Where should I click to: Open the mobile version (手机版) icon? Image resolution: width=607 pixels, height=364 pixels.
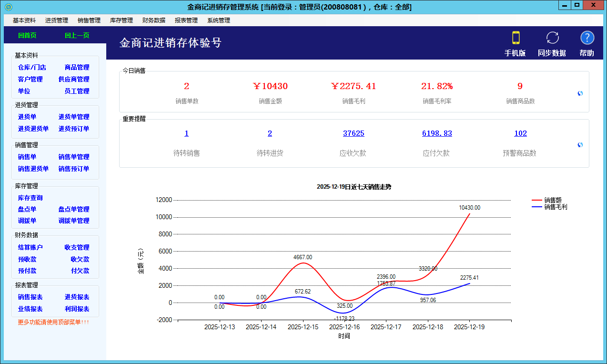click(515, 38)
